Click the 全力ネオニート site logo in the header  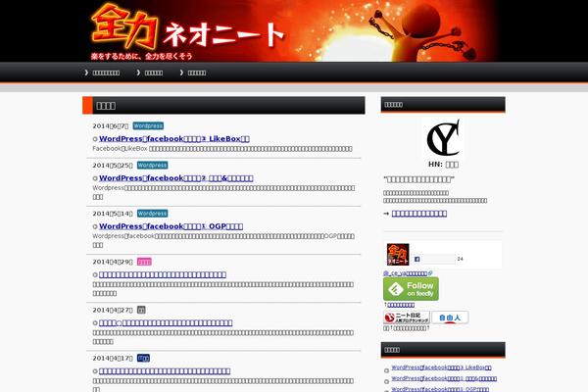click(x=187, y=30)
